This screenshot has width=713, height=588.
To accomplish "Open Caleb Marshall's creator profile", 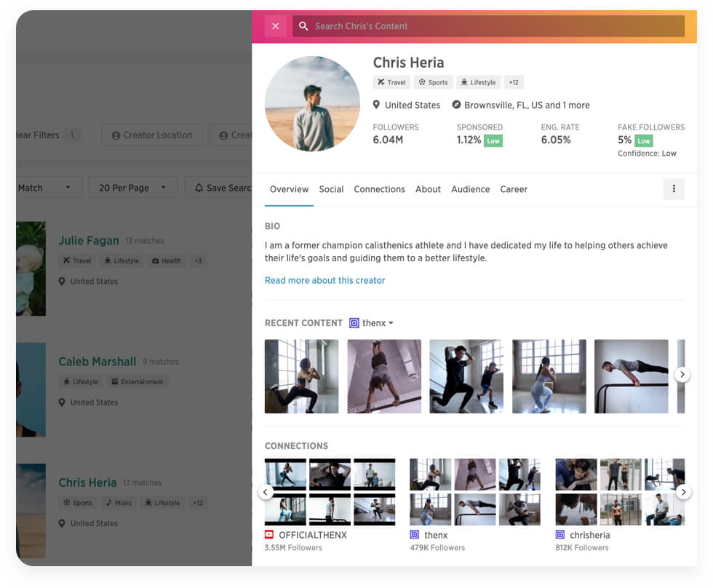I will tap(97, 362).
